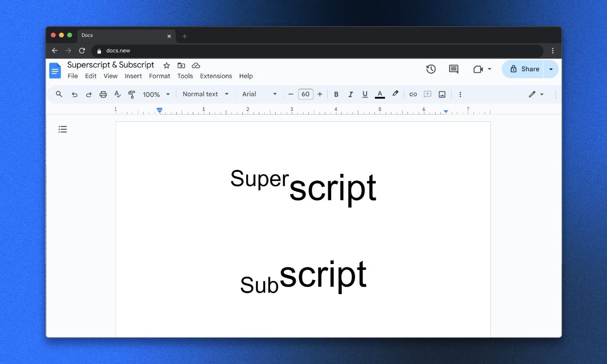Undo the last action
Screen dimensions: 607x364
click(74, 95)
